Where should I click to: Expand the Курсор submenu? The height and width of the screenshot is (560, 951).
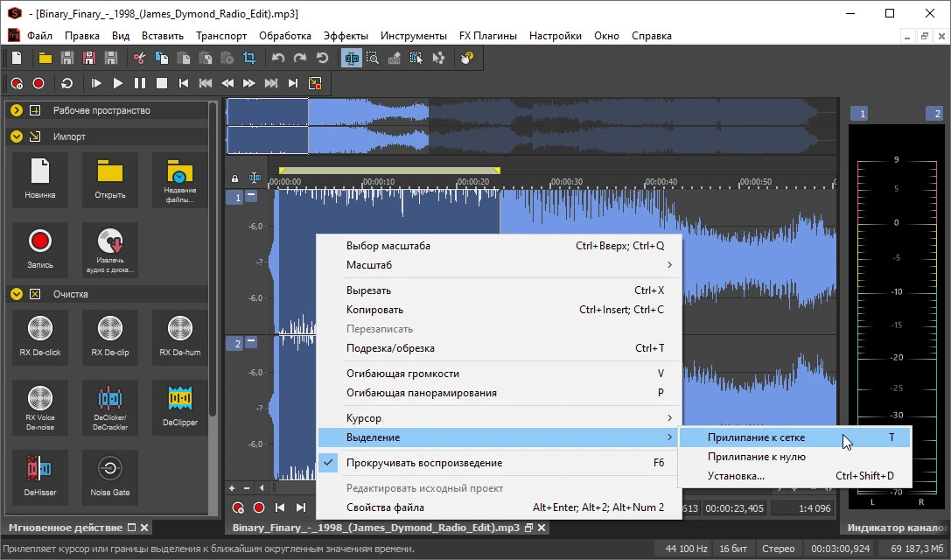coord(500,418)
